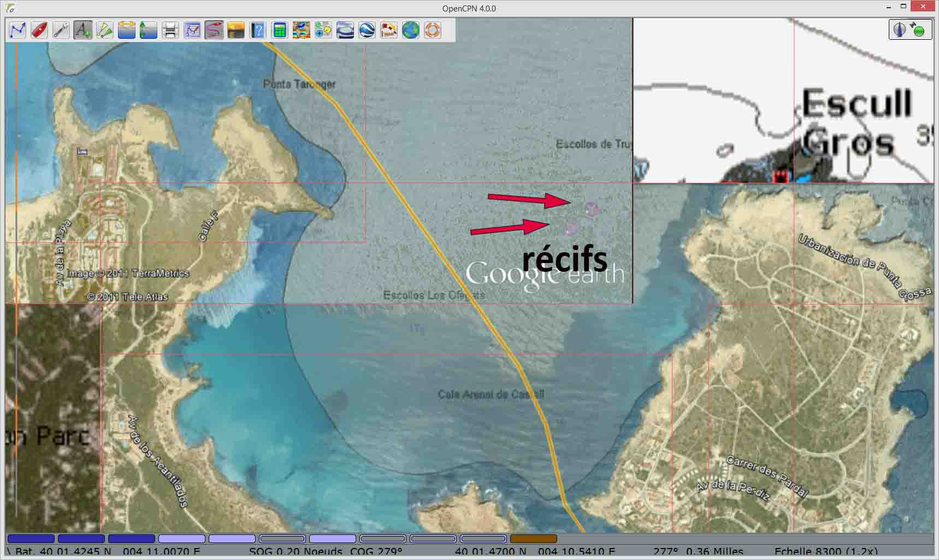Activate Man Overboard lifebuoy icon
939x560 pixels.
(x=433, y=30)
